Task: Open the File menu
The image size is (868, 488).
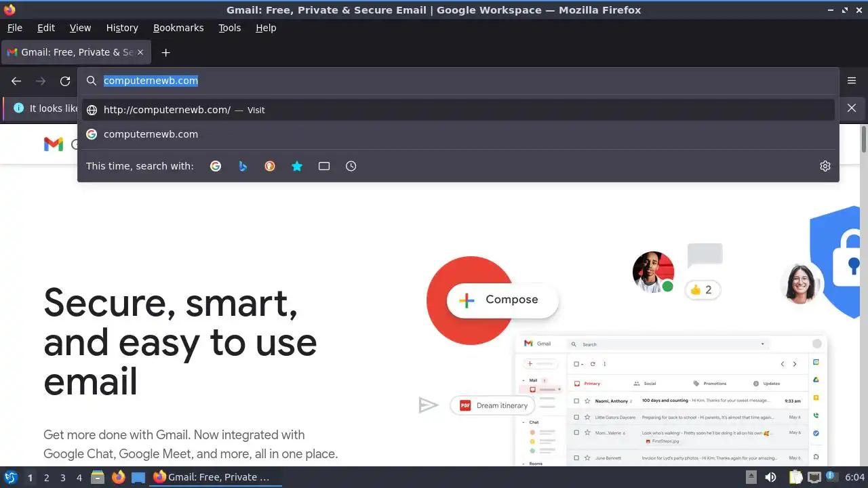Action: pyautogui.click(x=15, y=28)
